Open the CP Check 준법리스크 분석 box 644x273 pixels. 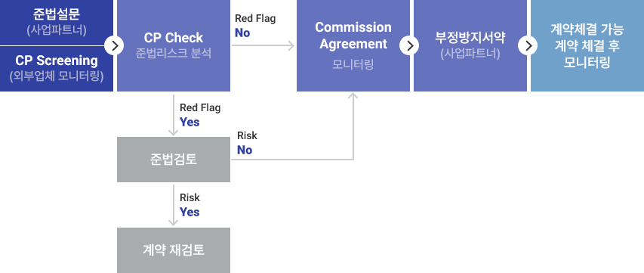tap(174, 45)
